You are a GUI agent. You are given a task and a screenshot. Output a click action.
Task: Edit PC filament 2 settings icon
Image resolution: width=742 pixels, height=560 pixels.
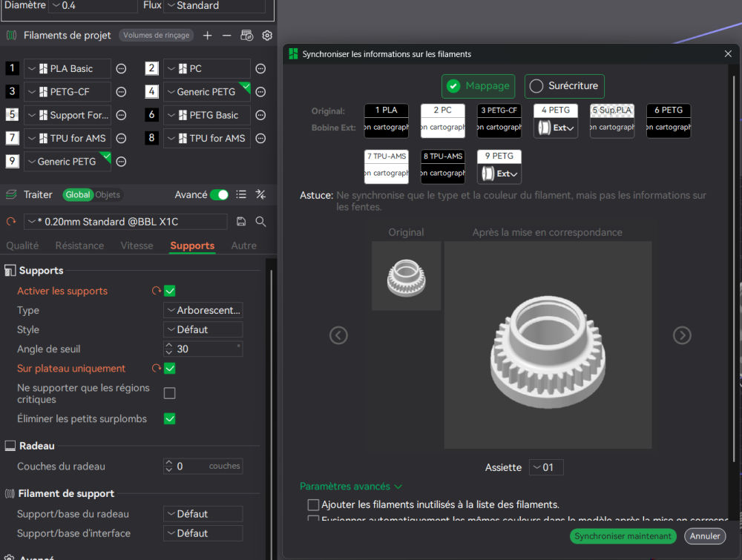(260, 68)
